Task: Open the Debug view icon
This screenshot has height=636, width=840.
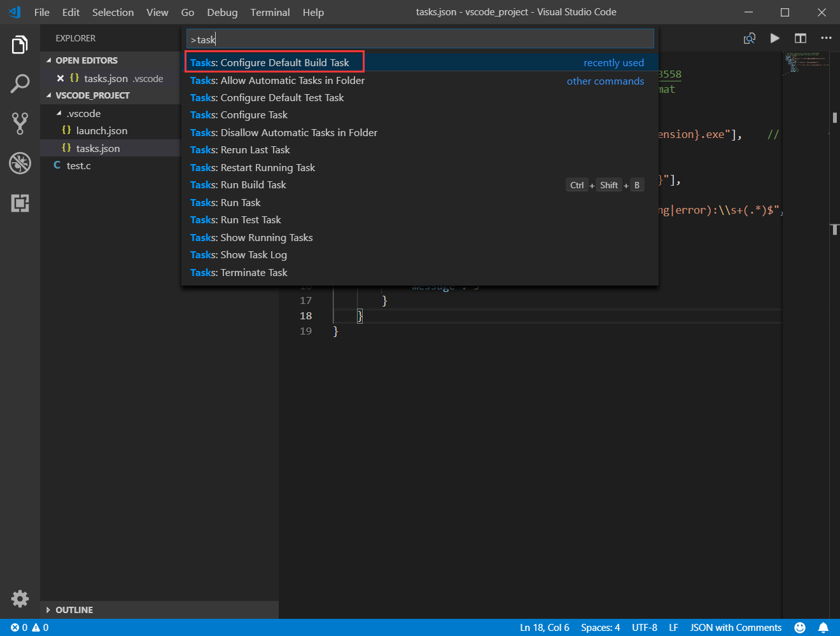Action: tap(20, 163)
